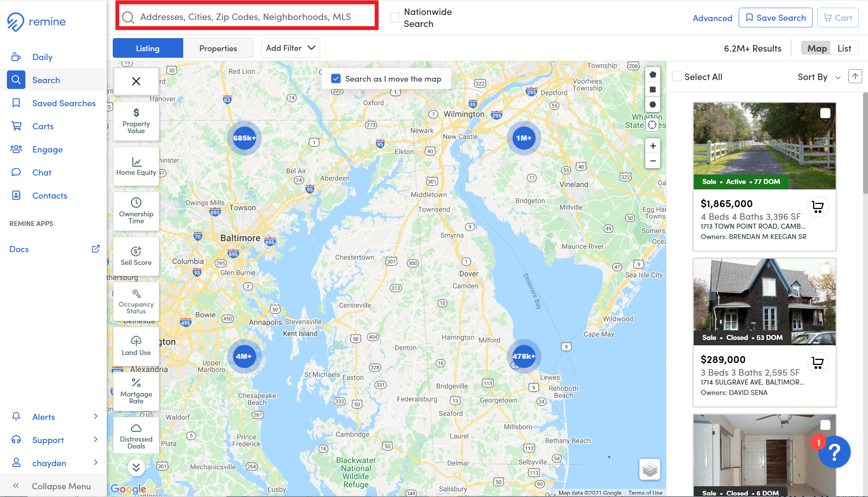
Task: Focus the address search input field
Action: point(247,17)
